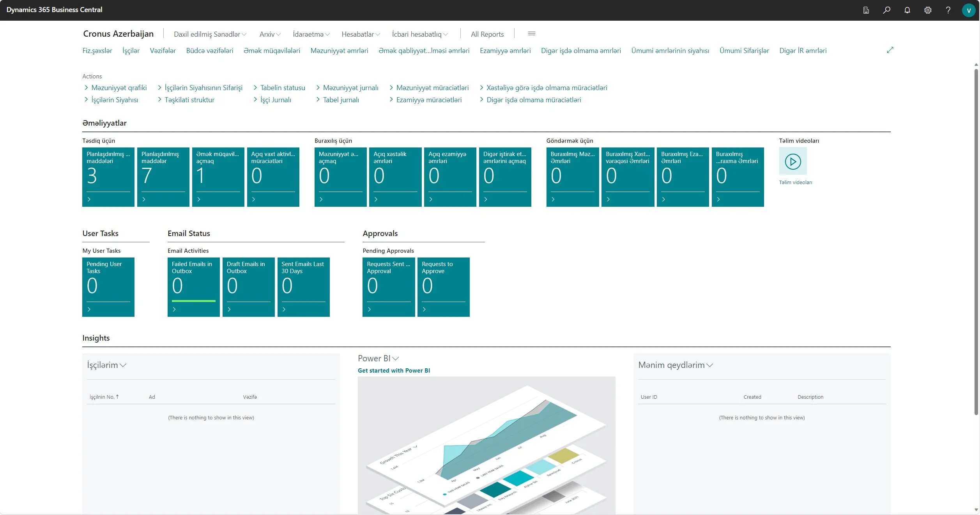
Task: Open the Məzuniyyət əmrləri navigation item
Action: point(339,51)
